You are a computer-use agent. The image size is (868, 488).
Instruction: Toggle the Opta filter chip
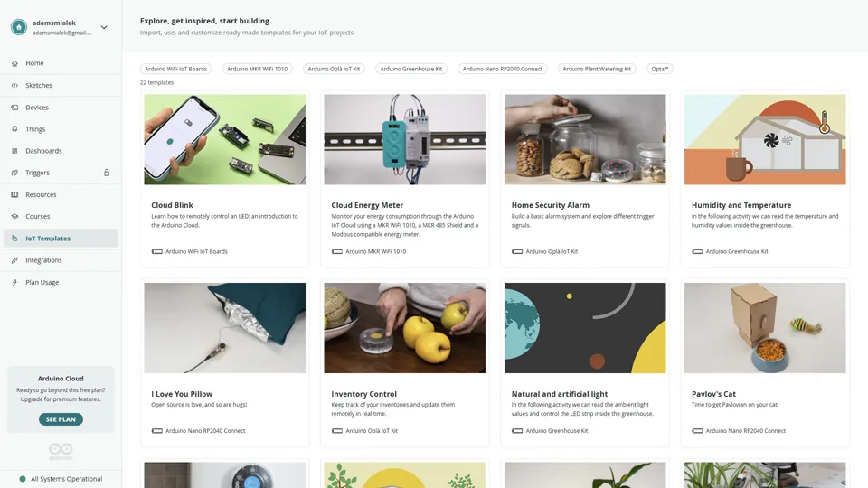[x=660, y=70]
